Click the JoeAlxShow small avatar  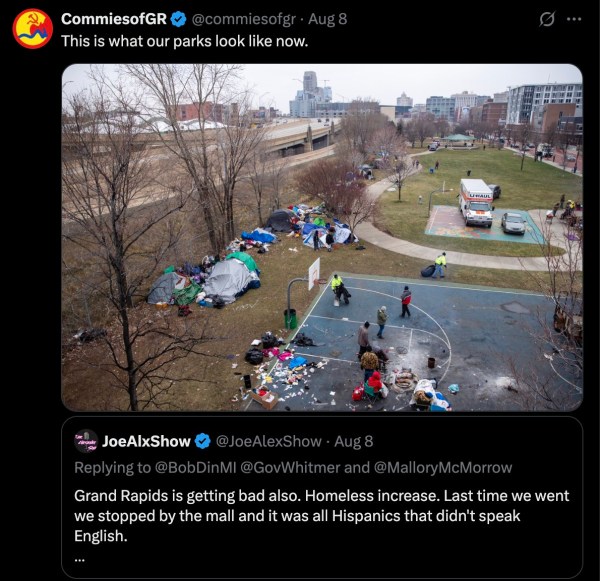click(86, 441)
